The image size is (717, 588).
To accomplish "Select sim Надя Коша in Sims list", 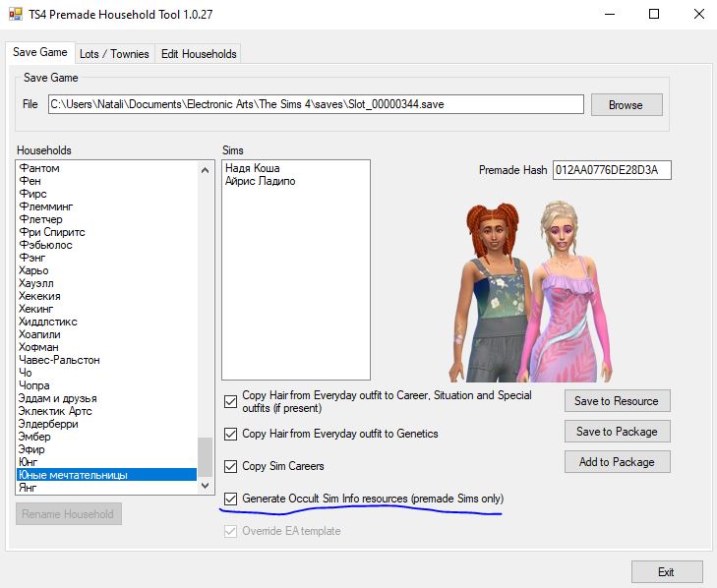I will tap(252, 168).
